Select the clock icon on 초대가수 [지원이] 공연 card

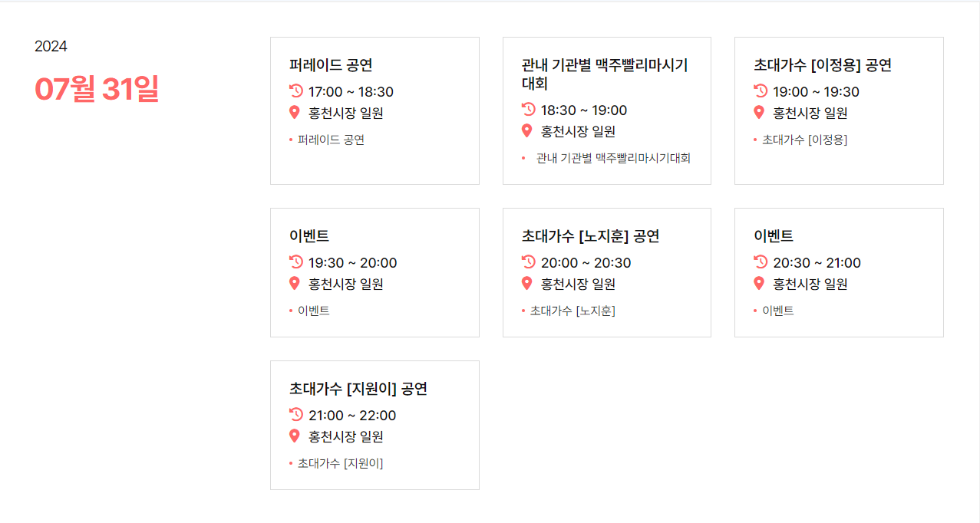click(295, 415)
